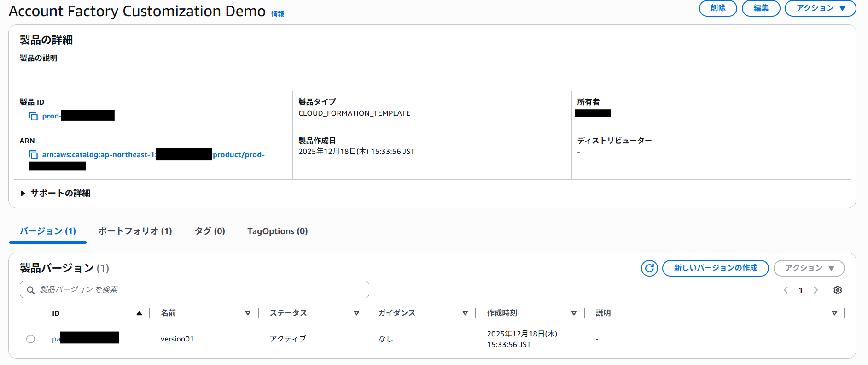Click the 削除 button
This screenshot has height=365, width=868.
coord(717,8)
